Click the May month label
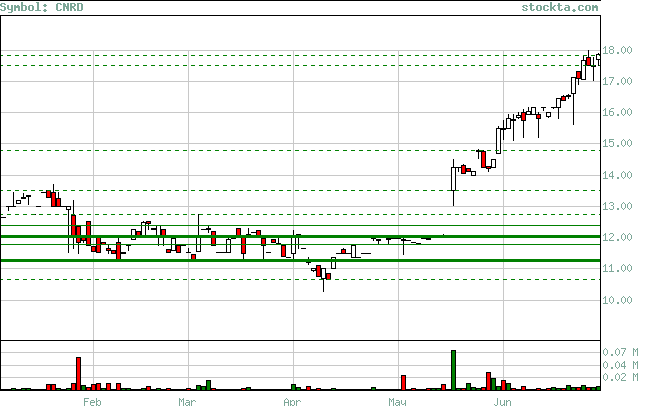Image resolution: width=655 pixels, height=406 pixels. [397, 401]
